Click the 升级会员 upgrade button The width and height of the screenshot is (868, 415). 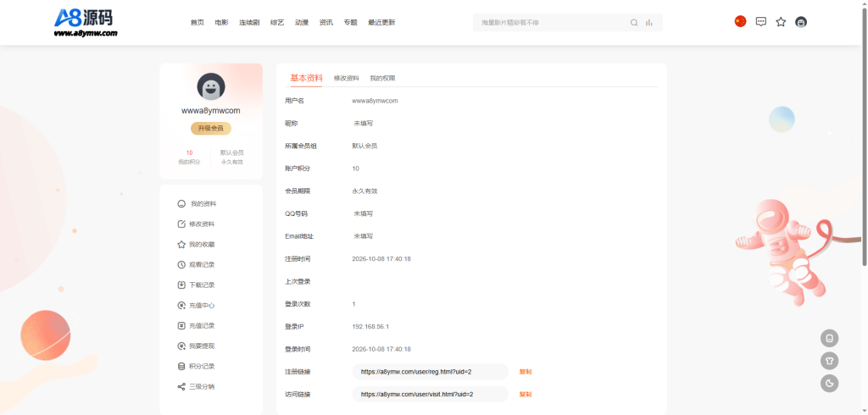[x=211, y=129]
